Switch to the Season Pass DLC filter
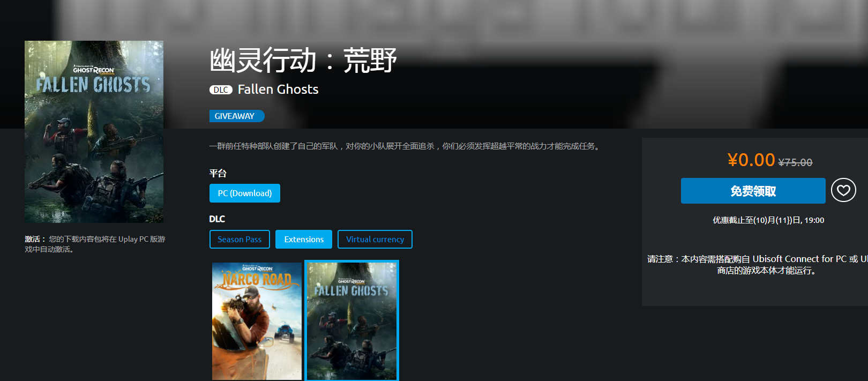The image size is (868, 381). click(240, 240)
